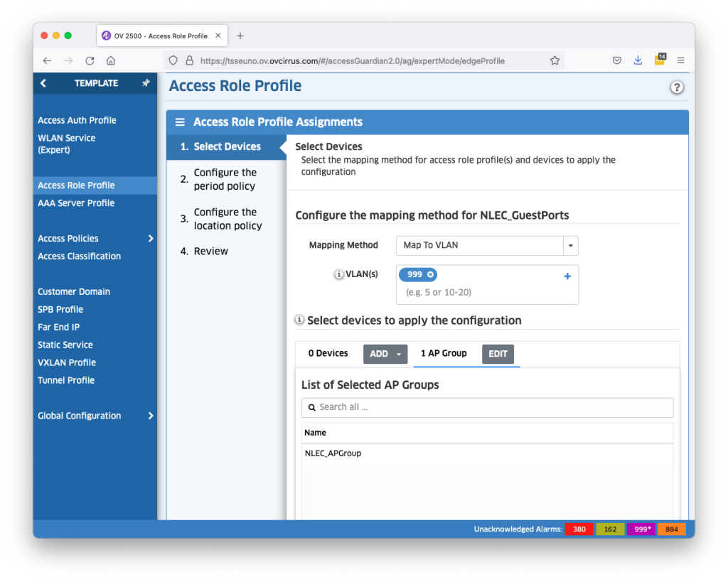Open browser downloads icon
728x582 pixels.
pyautogui.click(x=638, y=60)
